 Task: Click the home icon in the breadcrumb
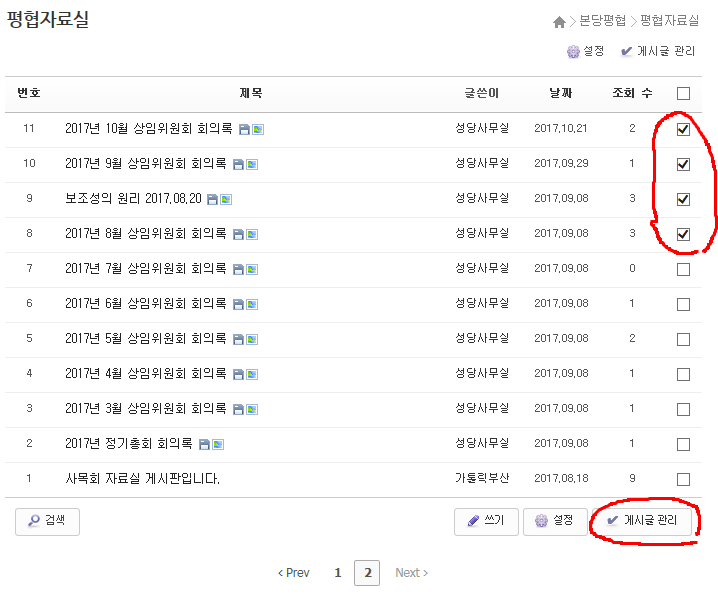(559, 22)
